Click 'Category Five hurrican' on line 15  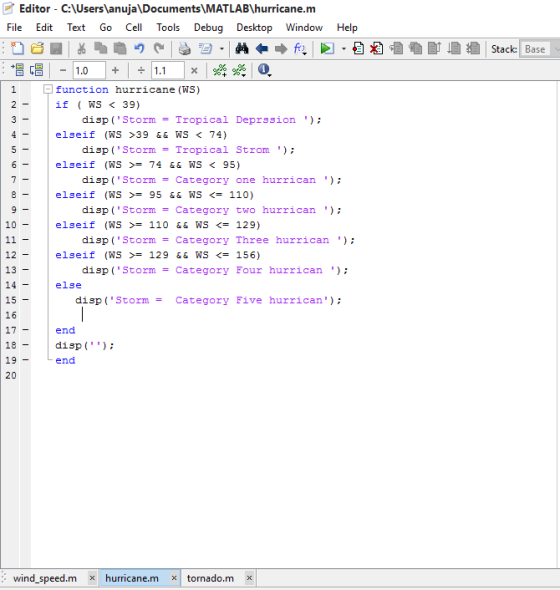coord(249,300)
